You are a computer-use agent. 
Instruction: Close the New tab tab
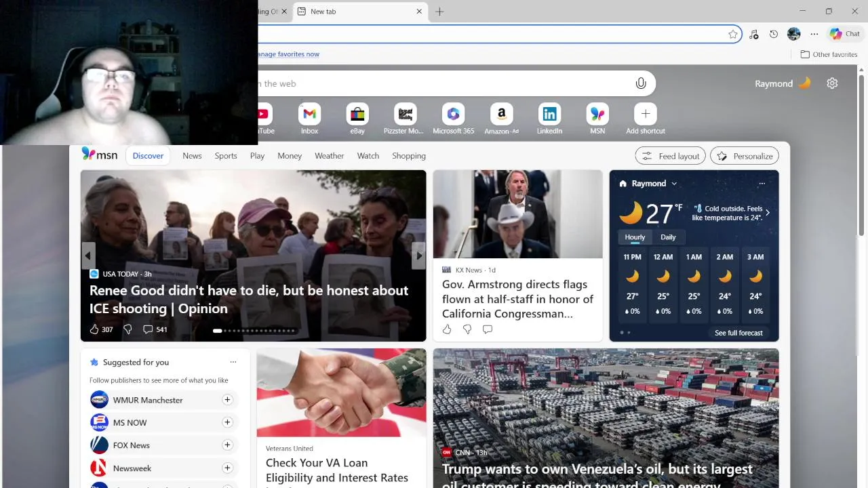[419, 12]
